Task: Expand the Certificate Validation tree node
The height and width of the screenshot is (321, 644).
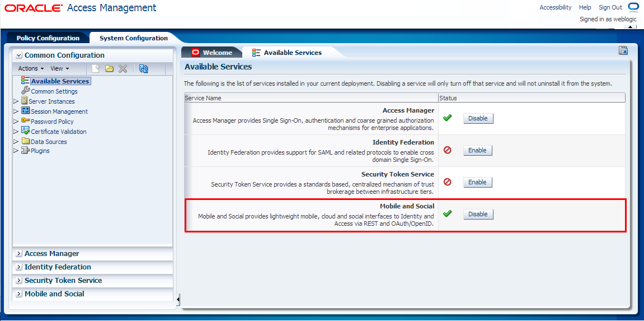Action: [16, 132]
